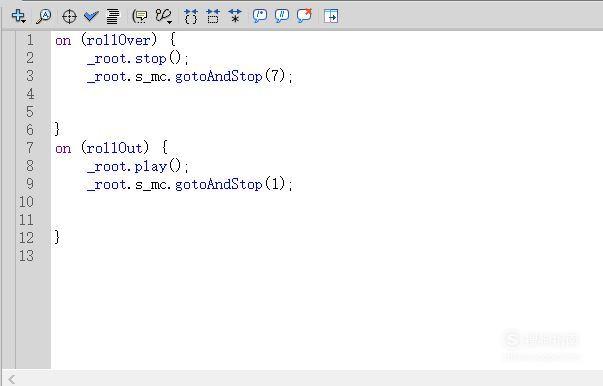The width and height of the screenshot is (603, 386).
Task: Click line '_root.s_mc.gotoAndStop(1);'
Action: point(190,184)
